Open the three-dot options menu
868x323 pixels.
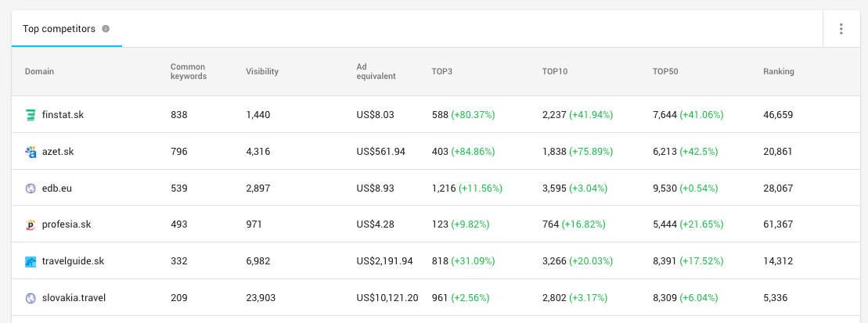(841, 29)
